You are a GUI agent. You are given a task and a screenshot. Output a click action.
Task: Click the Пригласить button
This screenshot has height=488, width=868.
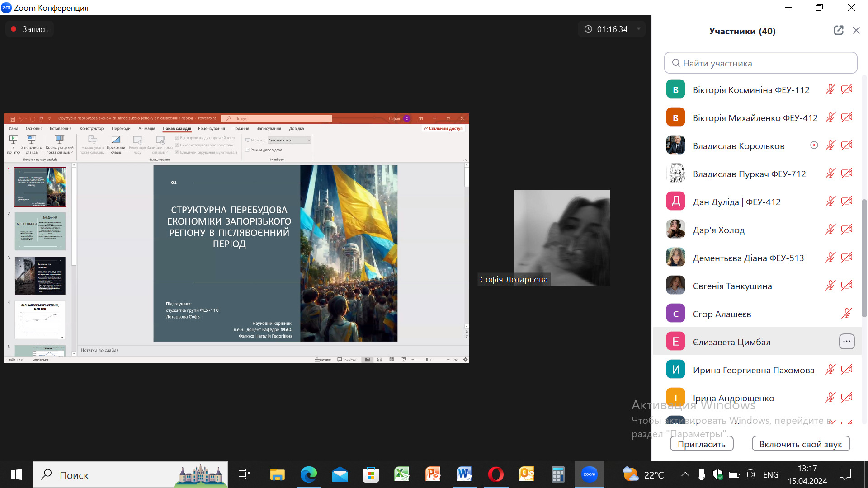click(x=701, y=444)
